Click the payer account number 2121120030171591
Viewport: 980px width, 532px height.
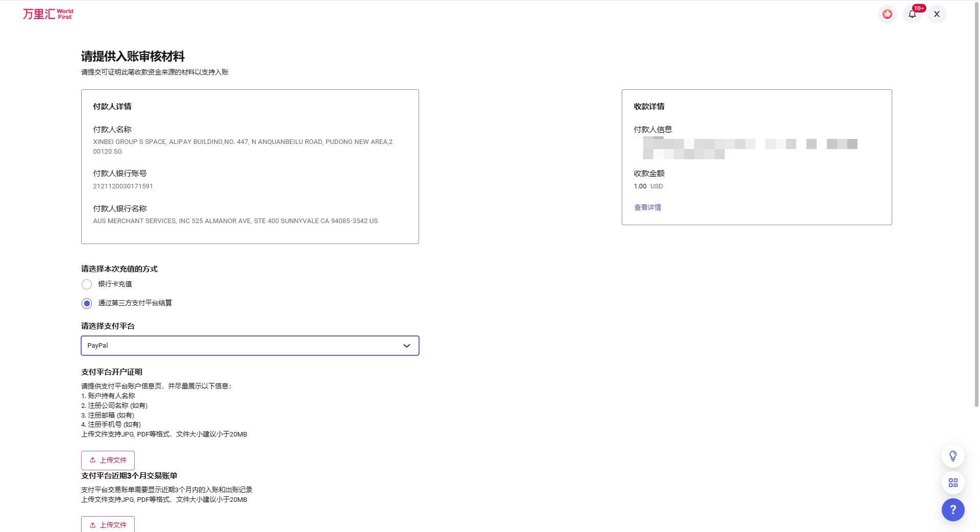(123, 186)
